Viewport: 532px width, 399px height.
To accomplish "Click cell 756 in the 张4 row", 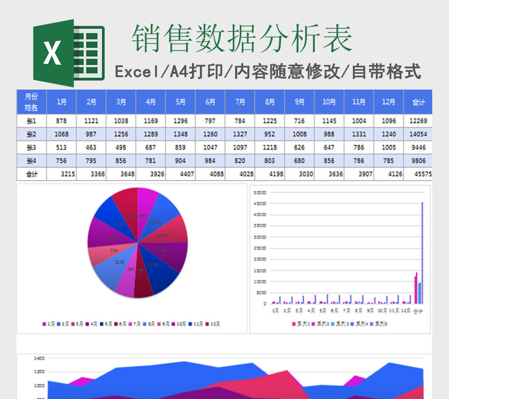I will 62,161.
